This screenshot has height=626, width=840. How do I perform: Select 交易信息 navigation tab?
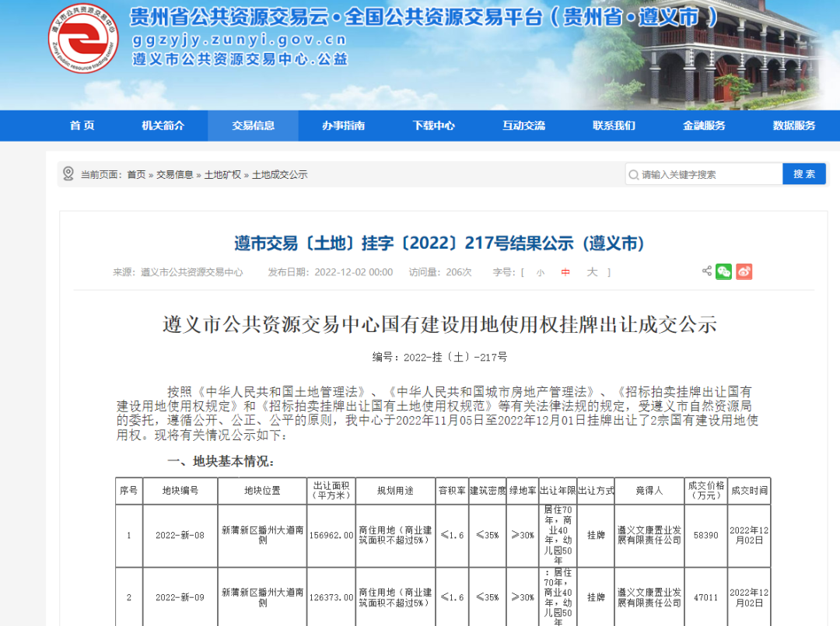253,126
